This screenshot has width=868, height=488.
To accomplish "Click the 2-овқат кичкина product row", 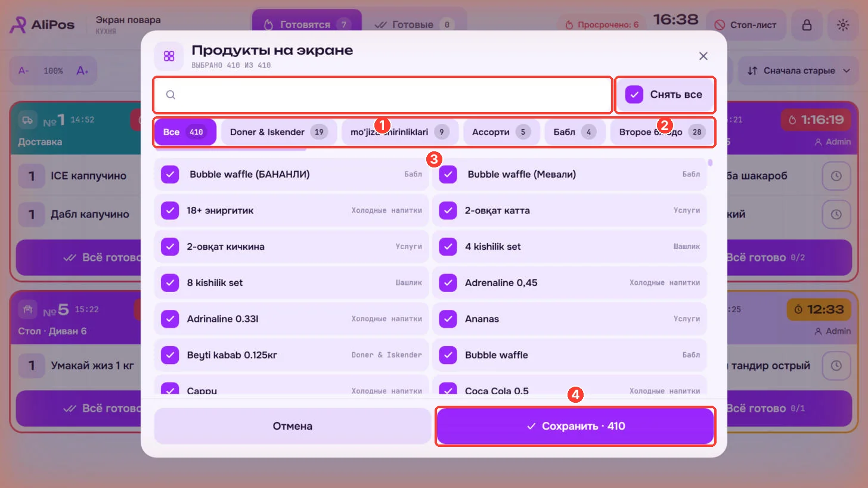I will point(292,247).
